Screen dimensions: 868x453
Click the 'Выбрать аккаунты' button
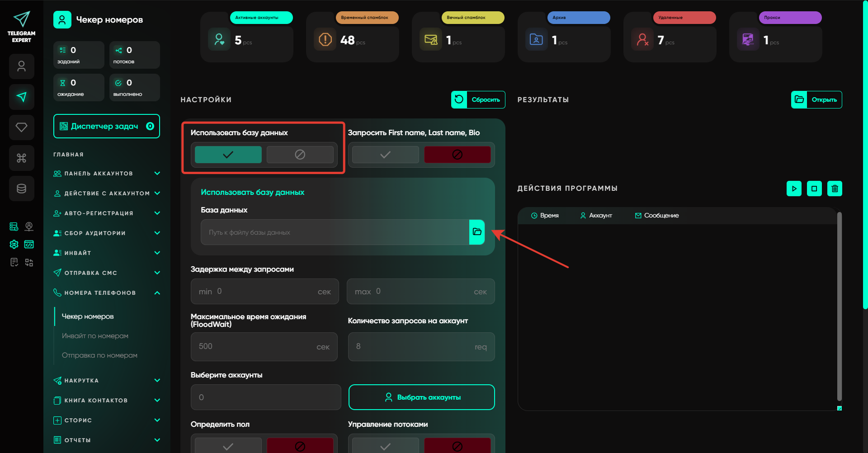[421, 397]
